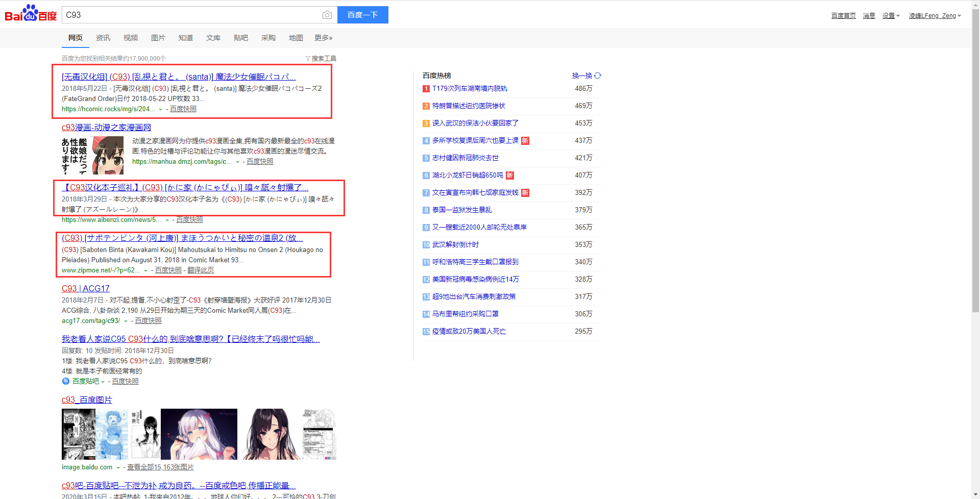Open the 文库 tab

click(213, 38)
